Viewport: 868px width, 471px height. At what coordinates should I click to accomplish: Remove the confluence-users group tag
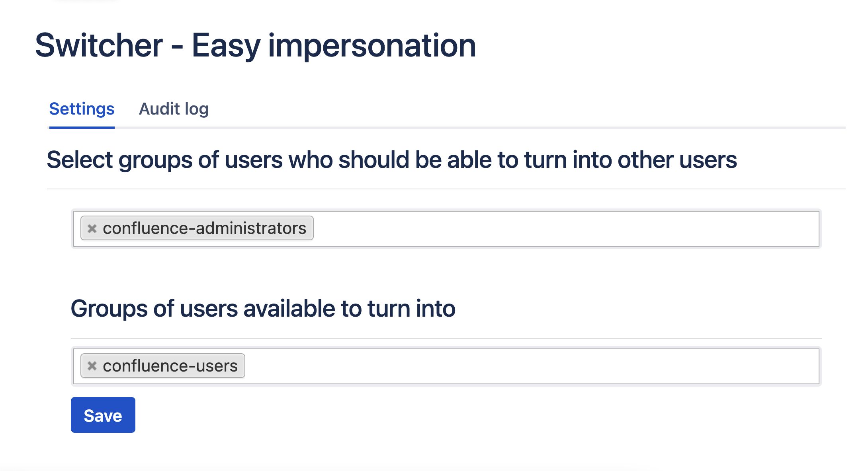tap(92, 366)
